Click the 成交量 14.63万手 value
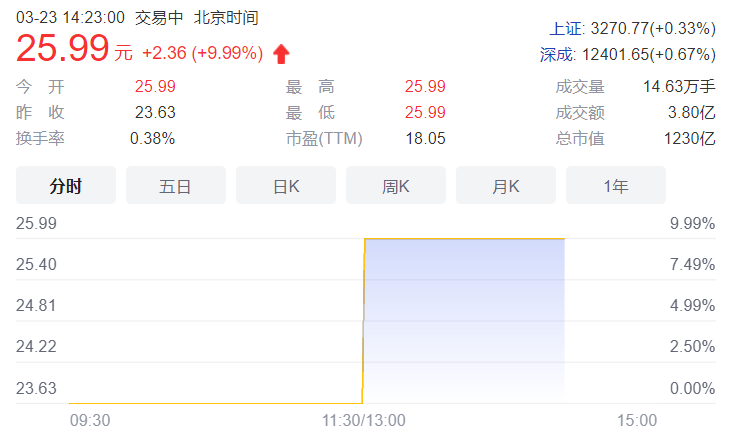Viewport: 739px width, 435px height. click(x=679, y=87)
